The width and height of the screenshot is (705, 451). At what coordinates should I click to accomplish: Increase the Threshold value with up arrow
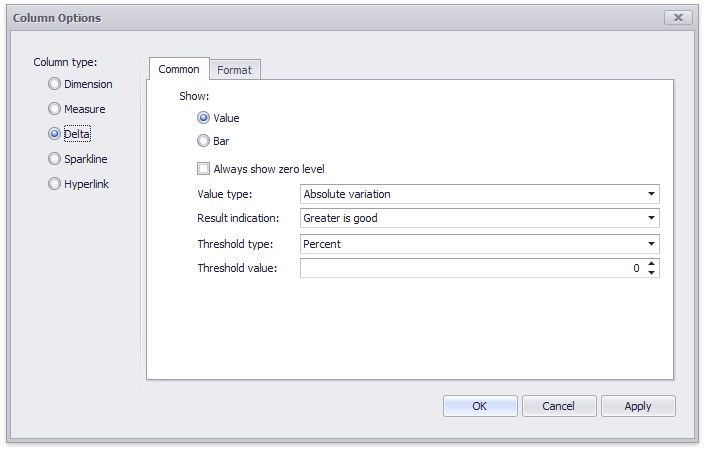pyautogui.click(x=652, y=264)
